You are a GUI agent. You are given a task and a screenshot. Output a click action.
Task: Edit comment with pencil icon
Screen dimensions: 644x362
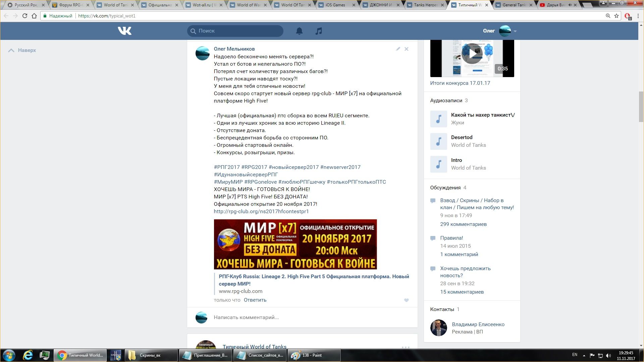[398, 49]
